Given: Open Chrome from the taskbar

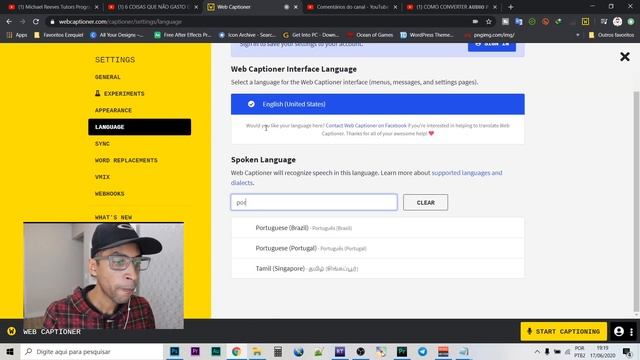Looking at the screenshot, I should 236,351.
